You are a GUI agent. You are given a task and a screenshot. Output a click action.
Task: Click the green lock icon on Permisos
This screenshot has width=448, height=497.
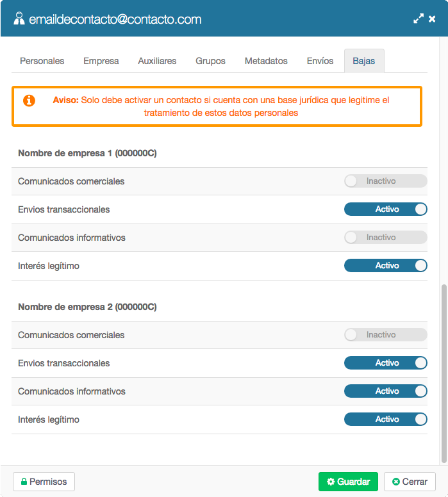[24, 482]
